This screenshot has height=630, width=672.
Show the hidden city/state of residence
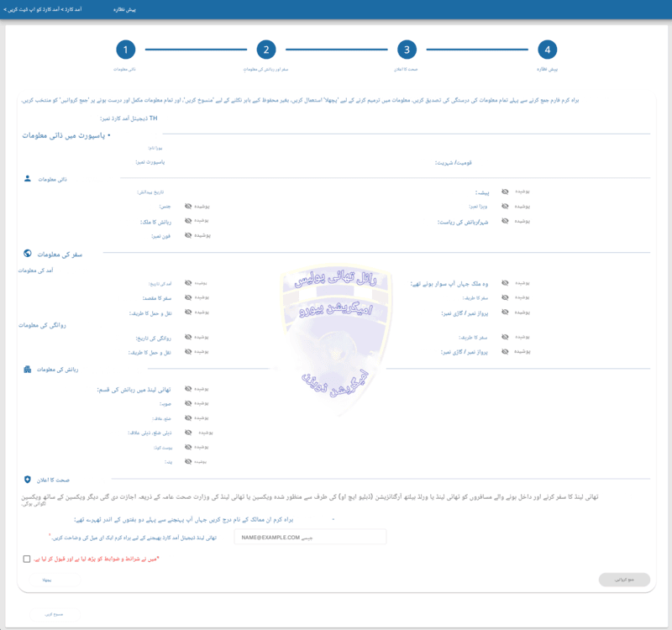click(506, 221)
